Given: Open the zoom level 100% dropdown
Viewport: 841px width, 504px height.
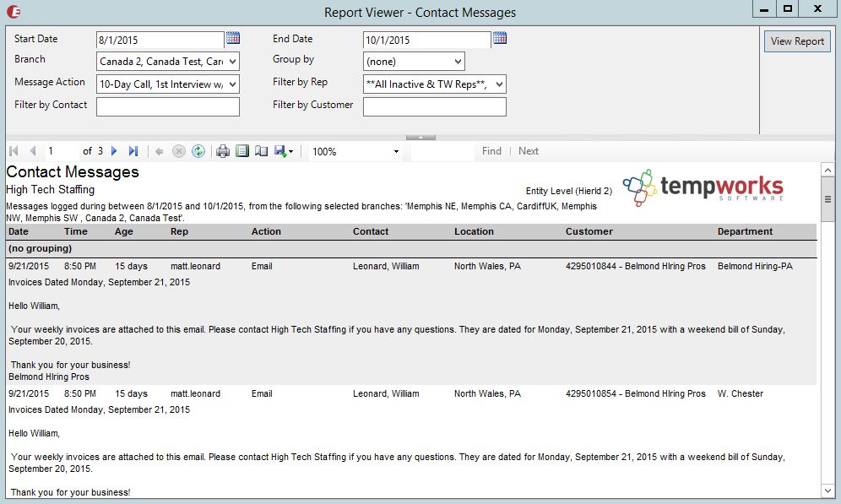Looking at the screenshot, I should 396,152.
